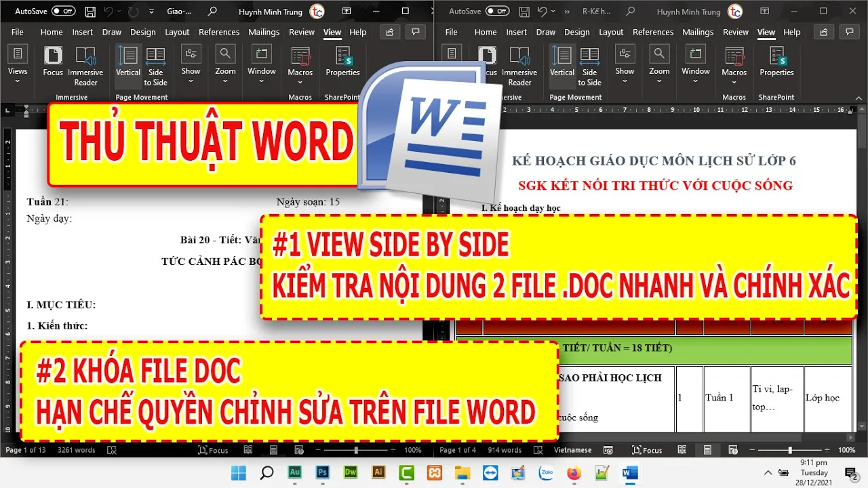Click the Windows Start button
This screenshot has height=488, width=868.
click(x=239, y=472)
